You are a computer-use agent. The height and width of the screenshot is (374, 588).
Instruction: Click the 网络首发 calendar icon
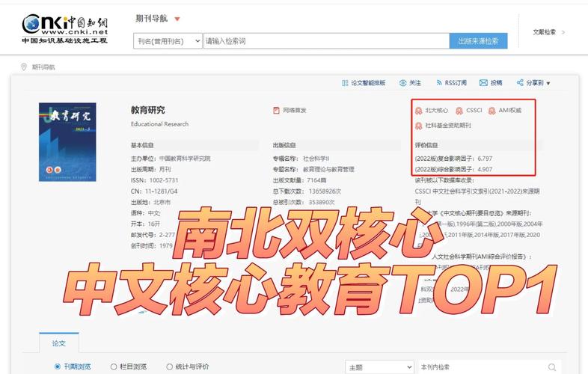(276, 110)
